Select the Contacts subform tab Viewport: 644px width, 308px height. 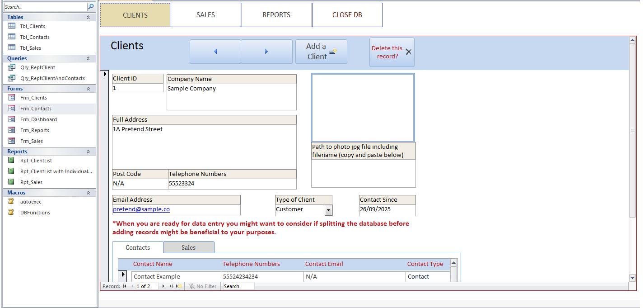pos(138,247)
